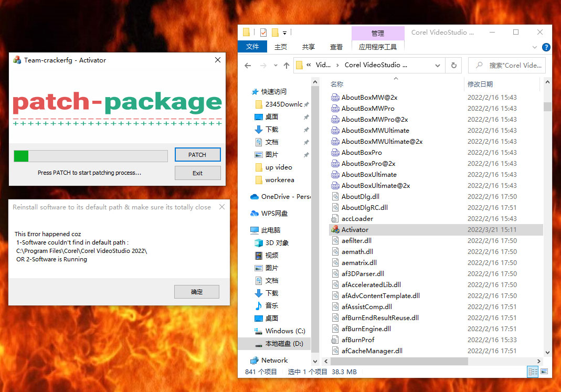561x392 pixels.
Task: Go up one folder level
Action: click(x=286, y=66)
